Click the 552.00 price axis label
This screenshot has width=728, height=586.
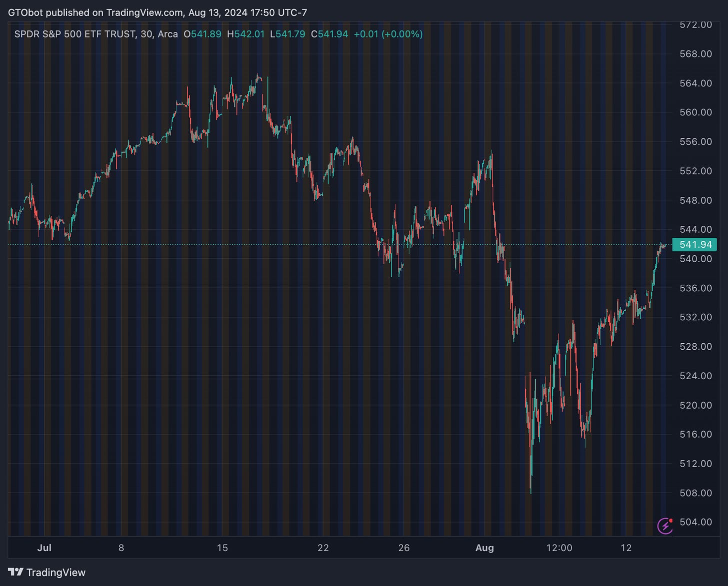point(695,171)
